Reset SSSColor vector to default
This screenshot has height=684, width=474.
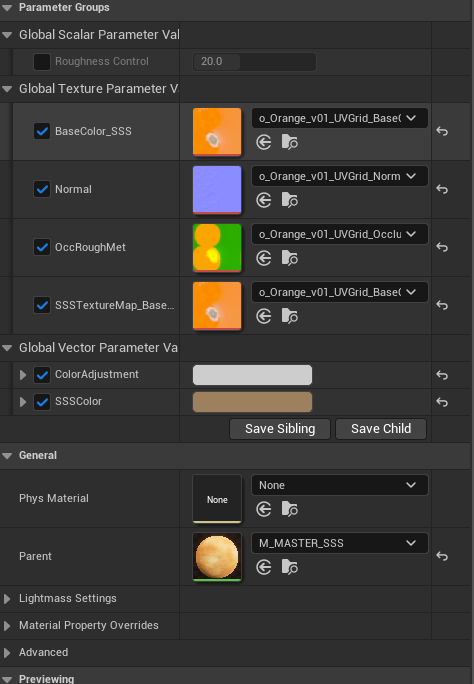click(442, 402)
